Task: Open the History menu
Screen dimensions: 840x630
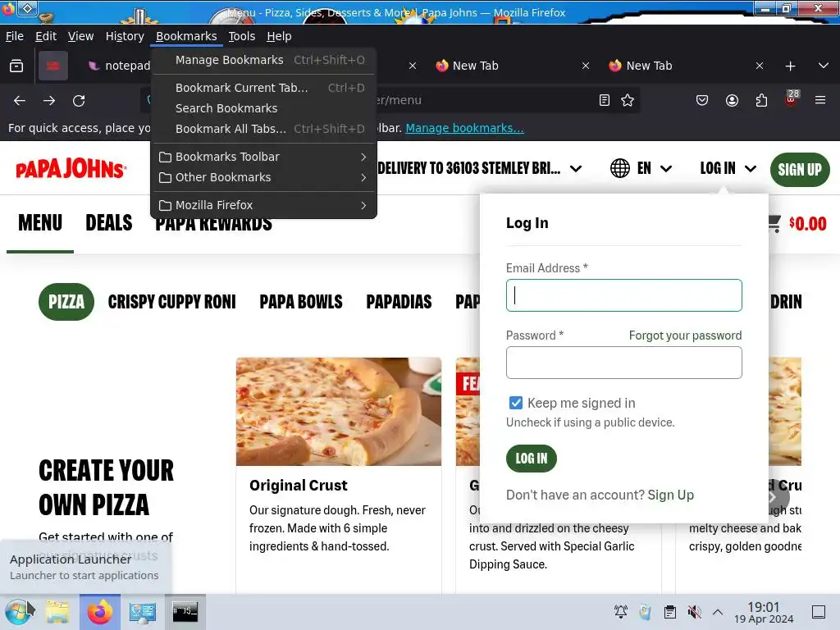Action: point(125,36)
